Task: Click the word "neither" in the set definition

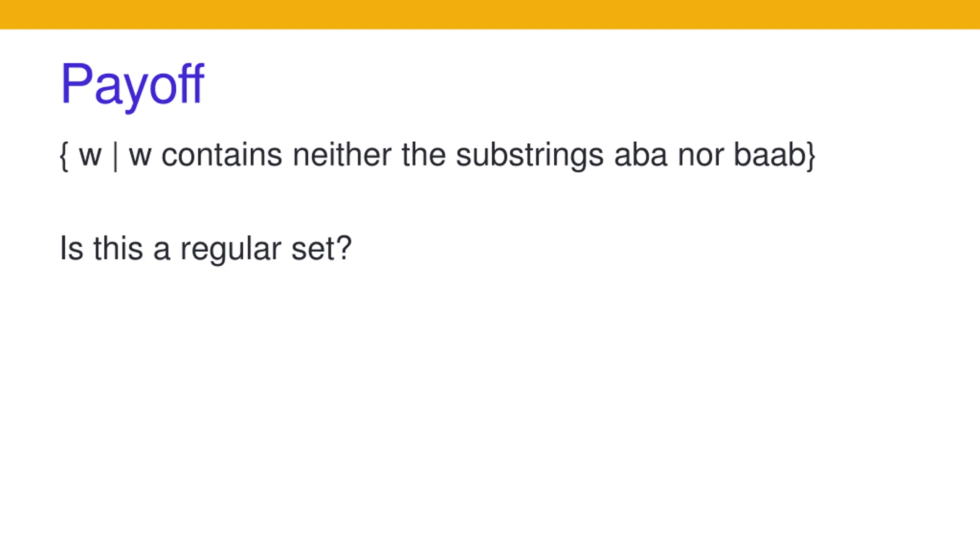Action: (342, 155)
